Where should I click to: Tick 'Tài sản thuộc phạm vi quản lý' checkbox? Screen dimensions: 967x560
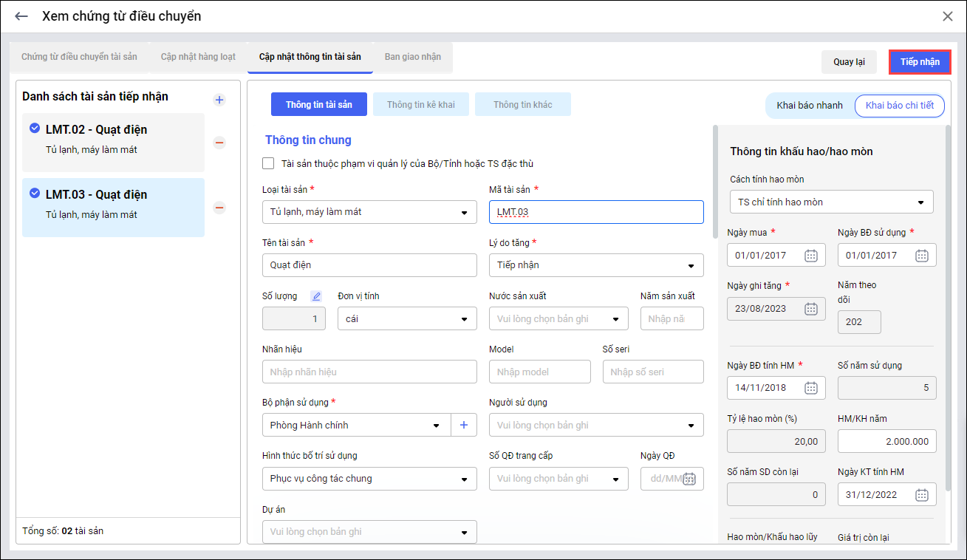click(269, 163)
